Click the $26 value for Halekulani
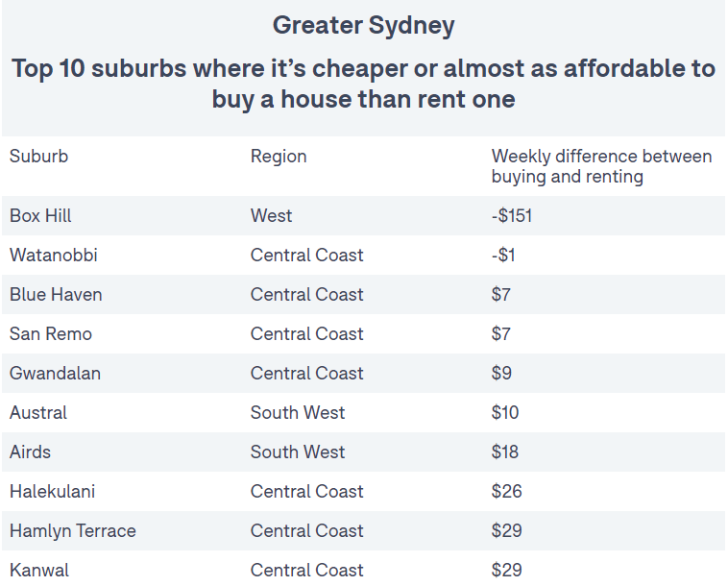This screenshot has height=586, width=728. click(x=506, y=492)
